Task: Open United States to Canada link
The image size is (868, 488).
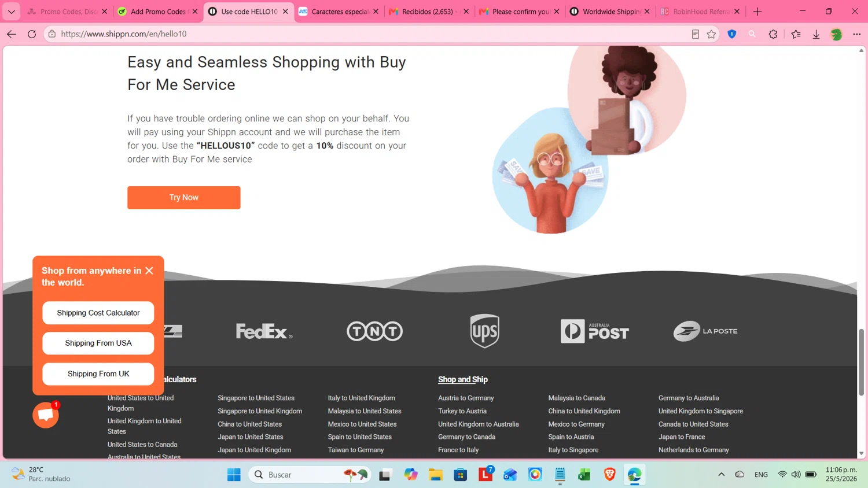Action: coord(142,445)
